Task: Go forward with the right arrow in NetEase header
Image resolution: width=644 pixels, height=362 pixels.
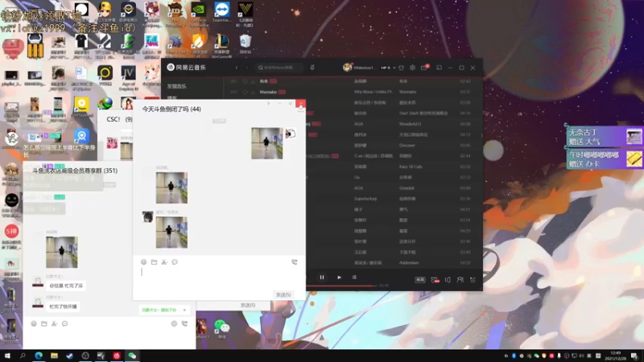Action: (247, 68)
